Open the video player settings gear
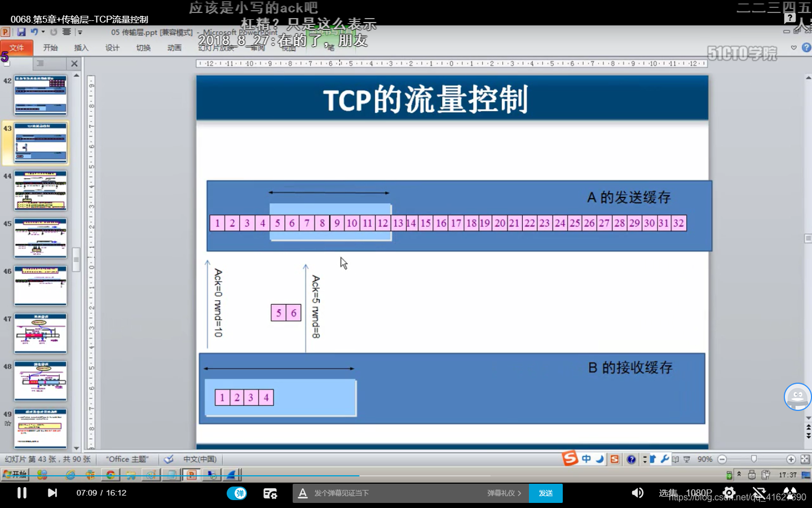 pyautogui.click(x=729, y=493)
